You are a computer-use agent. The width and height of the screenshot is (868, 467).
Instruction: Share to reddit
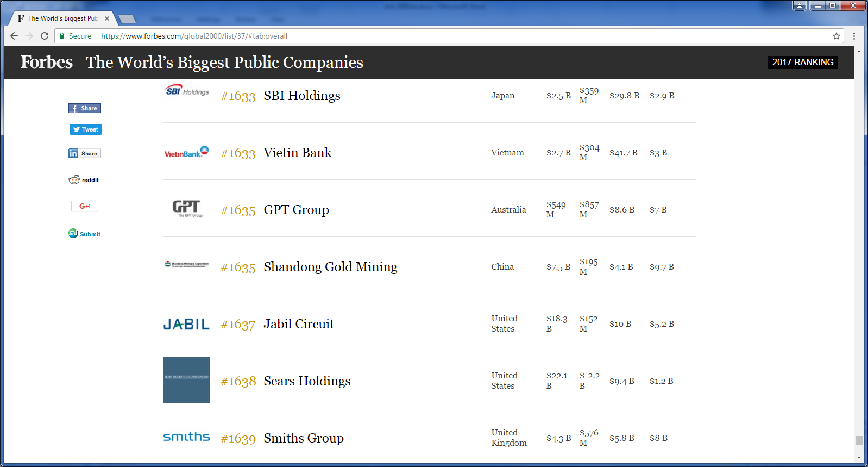[x=84, y=180]
